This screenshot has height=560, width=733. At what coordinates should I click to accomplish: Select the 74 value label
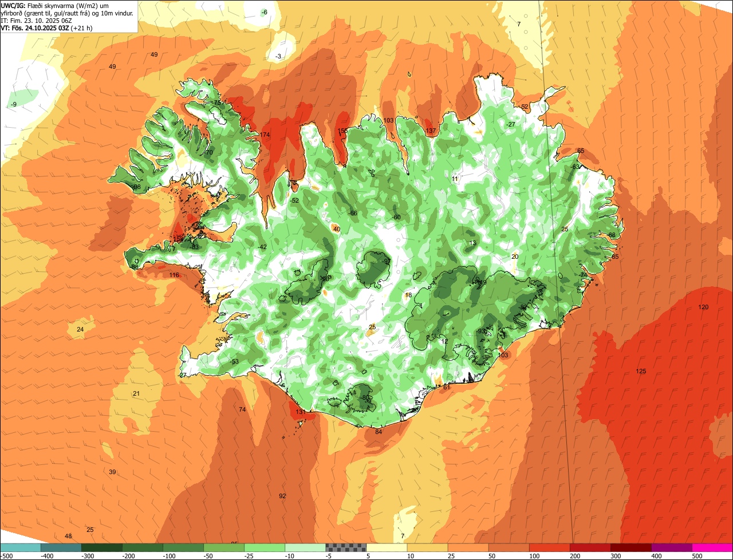242,409
